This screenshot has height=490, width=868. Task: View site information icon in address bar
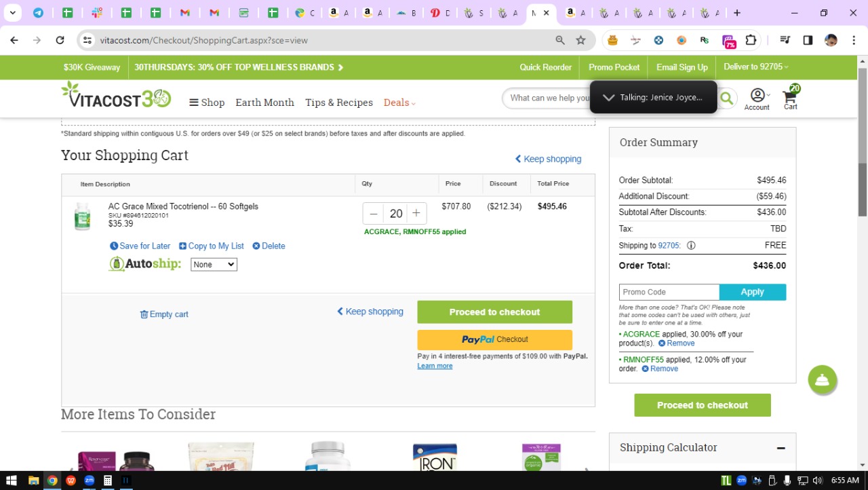pos(87,40)
